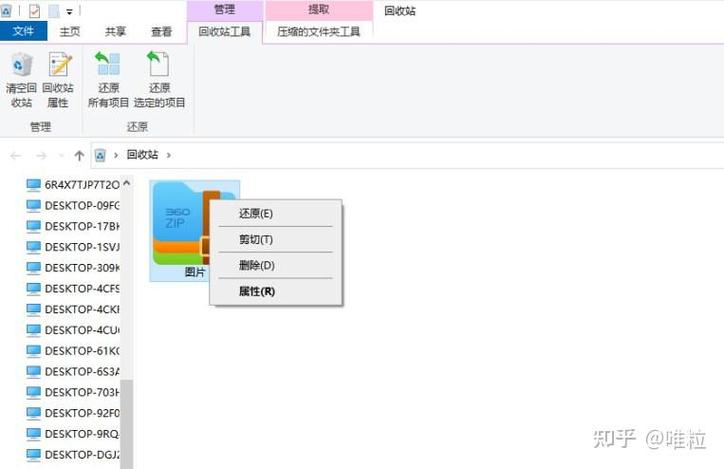Viewport: 724px width, 469px height.
Task: Open the 文件 (File) menu tab
Action: click(x=23, y=31)
